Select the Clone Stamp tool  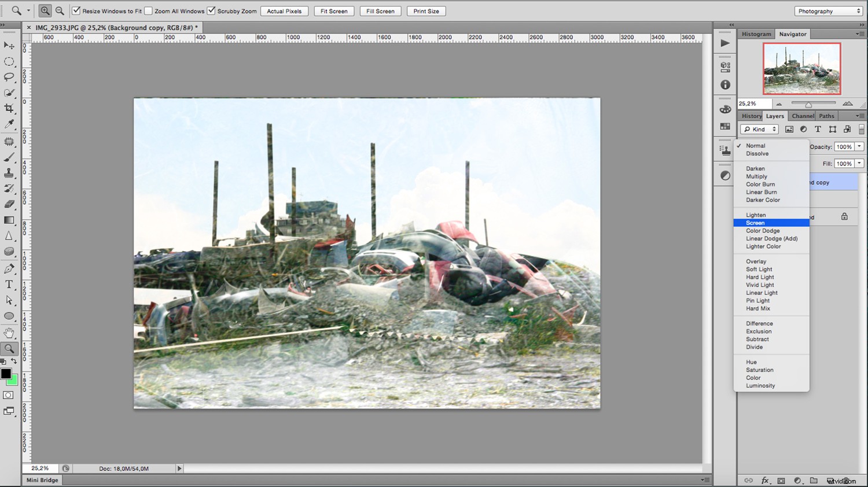coord(9,173)
